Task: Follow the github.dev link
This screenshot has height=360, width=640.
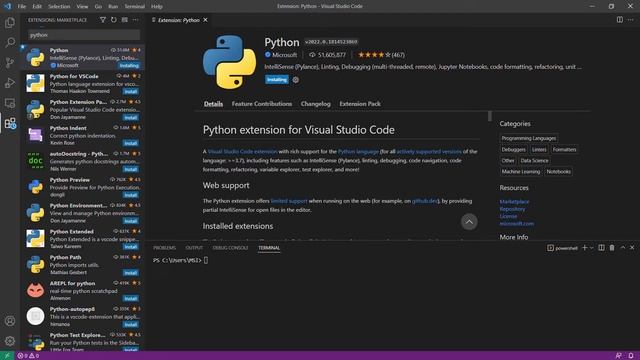Action: point(424,201)
